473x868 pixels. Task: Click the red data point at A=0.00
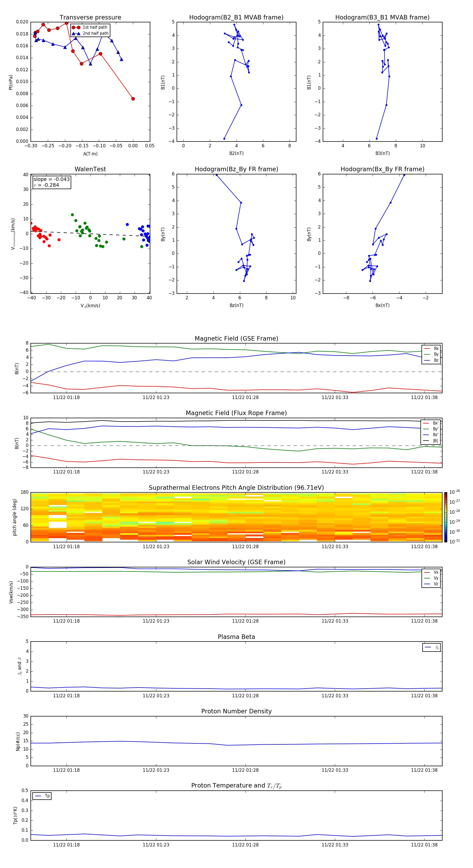coord(133,99)
